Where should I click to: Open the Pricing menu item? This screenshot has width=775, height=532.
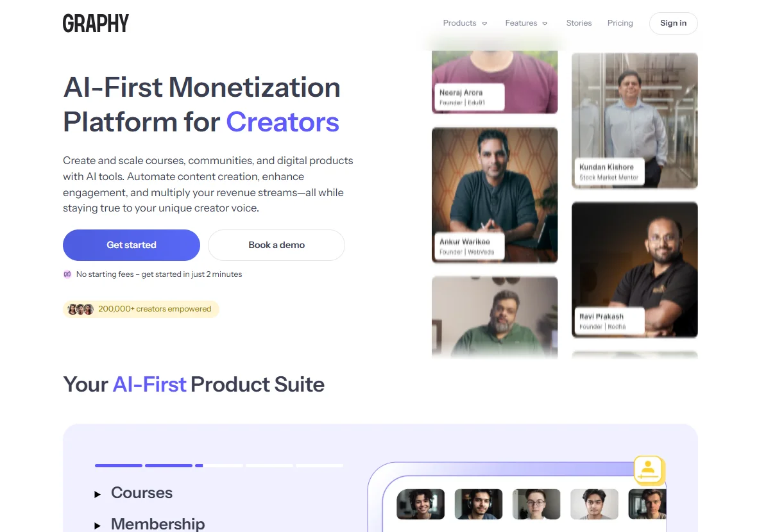click(620, 23)
